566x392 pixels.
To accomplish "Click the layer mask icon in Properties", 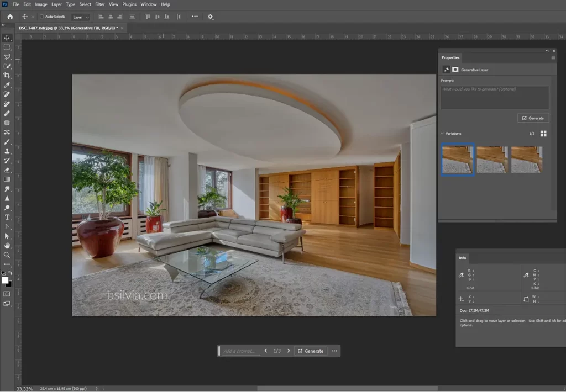I will click(x=455, y=70).
